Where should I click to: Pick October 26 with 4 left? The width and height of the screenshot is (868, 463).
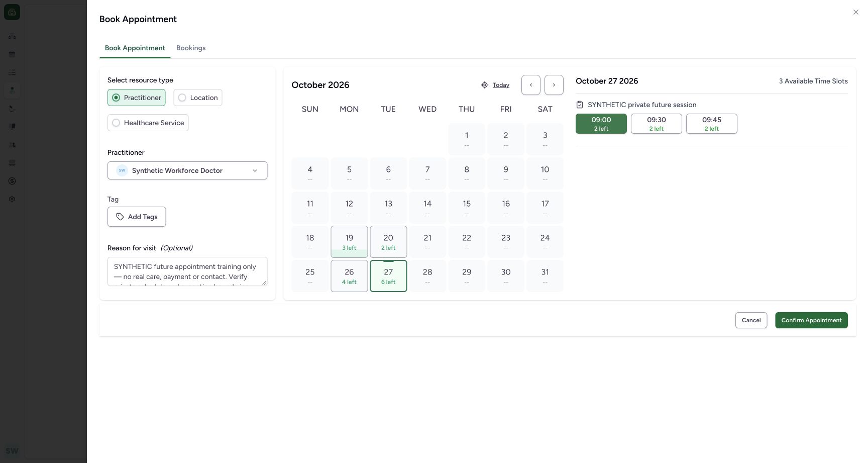349,276
